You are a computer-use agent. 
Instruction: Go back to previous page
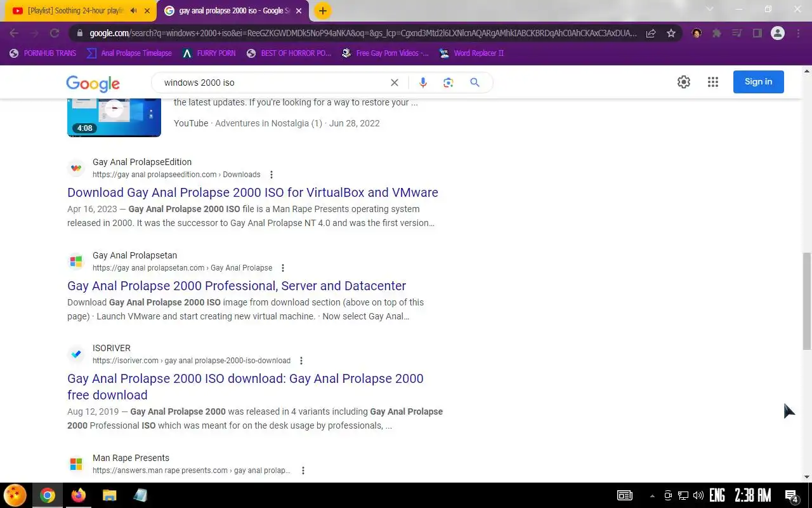pyautogui.click(x=14, y=34)
